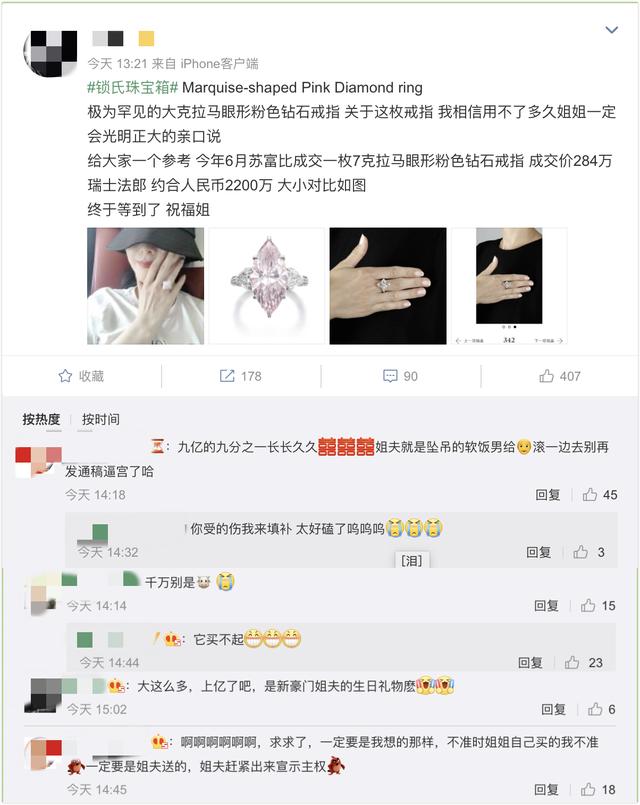Reply to the 15:02 comment via 回复
Viewport: 640px width, 805px height.
(553, 710)
